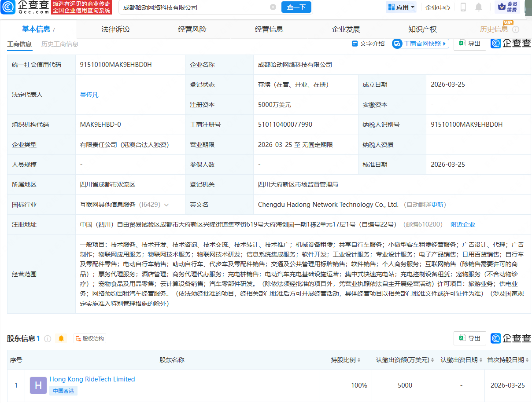Image resolution: width=532 pixels, height=403 pixels.
Task: Switch to the 历史工商信息 sub-tab
Action: pos(60,44)
